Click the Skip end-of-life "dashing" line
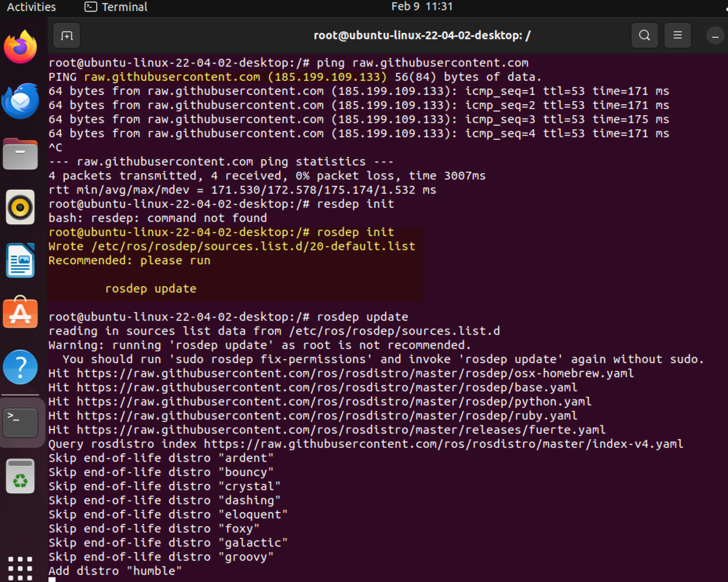This screenshot has width=728, height=582. [164, 500]
